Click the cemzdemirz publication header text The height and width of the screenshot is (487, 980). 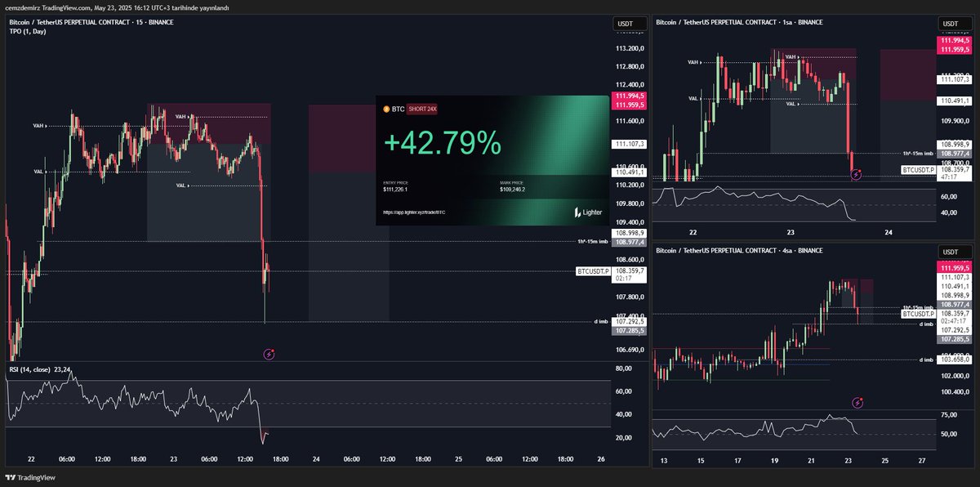(117, 7)
